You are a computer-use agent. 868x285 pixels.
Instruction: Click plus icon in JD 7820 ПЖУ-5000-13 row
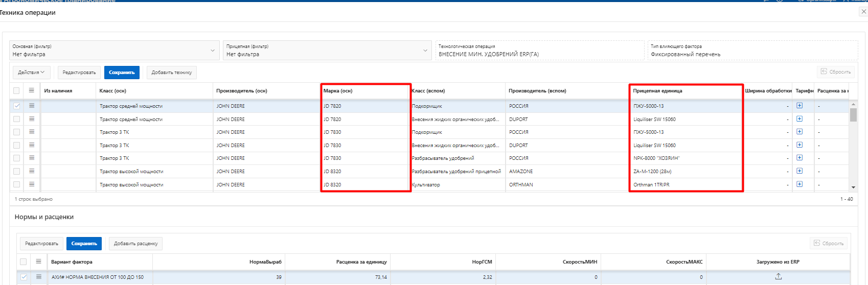pos(800,106)
